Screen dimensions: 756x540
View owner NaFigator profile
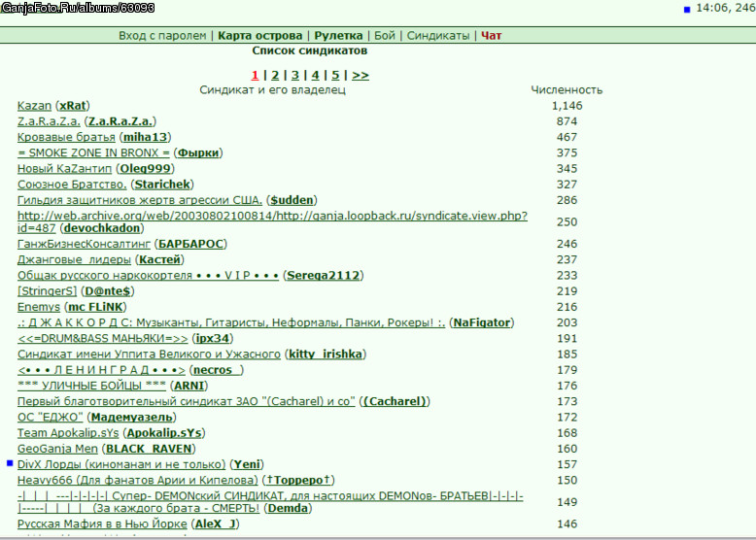482,322
